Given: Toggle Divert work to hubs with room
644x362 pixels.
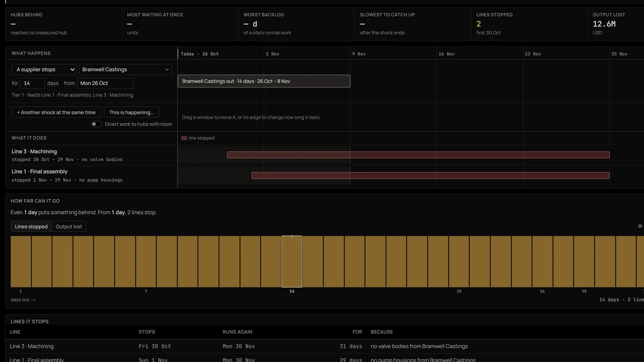Looking at the screenshot, I should (96, 124).
